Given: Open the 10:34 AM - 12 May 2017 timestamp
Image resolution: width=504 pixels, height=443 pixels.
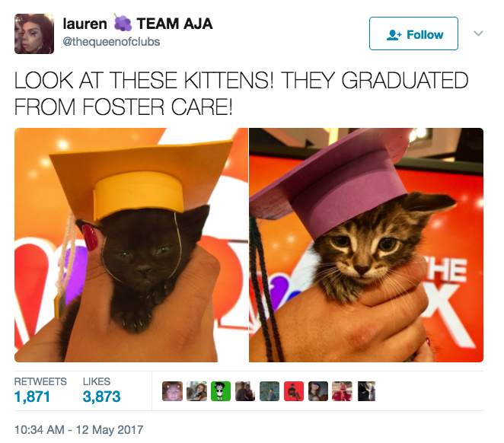Looking at the screenshot, I should [x=78, y=430].
